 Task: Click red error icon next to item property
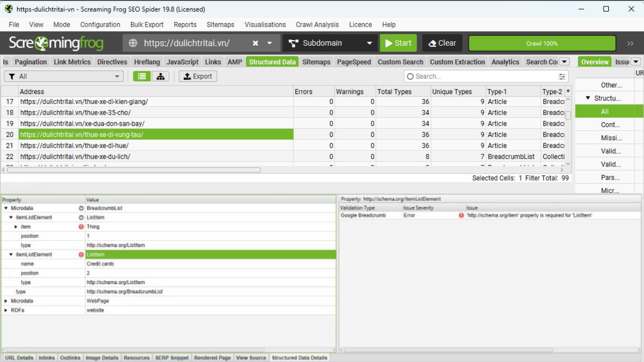(81, 227)
